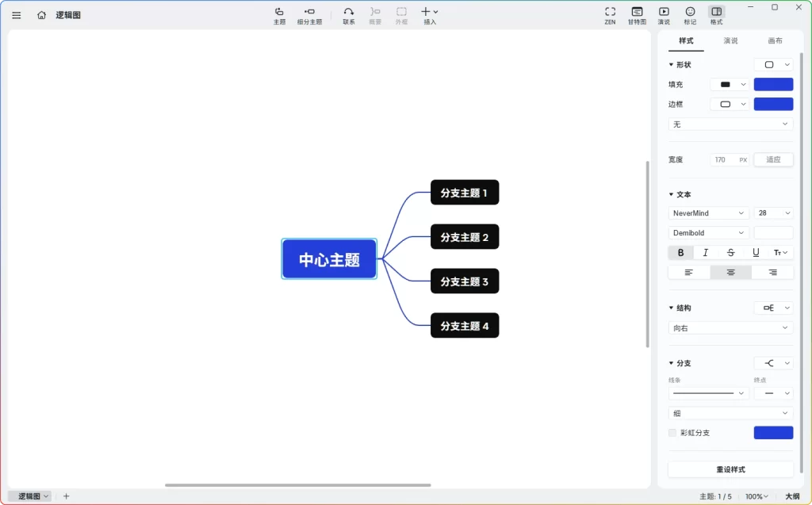
Task: Click the 适应 fit width button
Action: click(772, 159)
